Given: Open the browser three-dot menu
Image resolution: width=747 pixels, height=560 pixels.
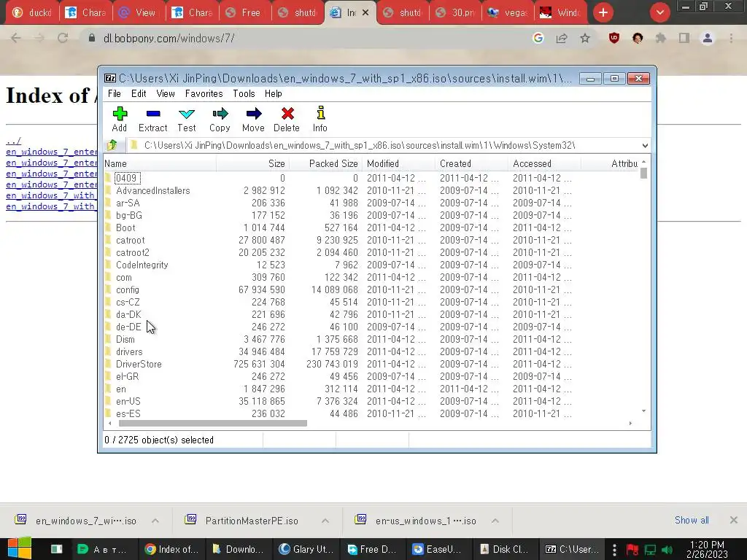Looking at the screenshot, I should (x=731, y=38).
